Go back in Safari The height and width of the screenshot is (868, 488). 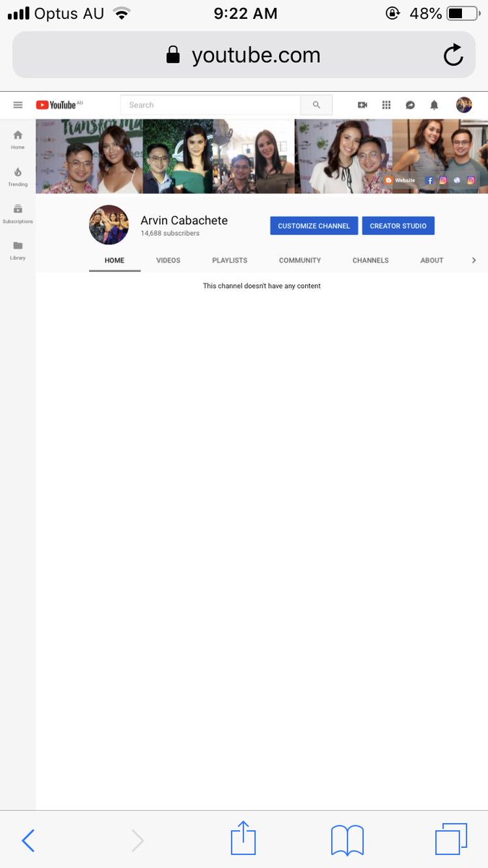[28, 841]
